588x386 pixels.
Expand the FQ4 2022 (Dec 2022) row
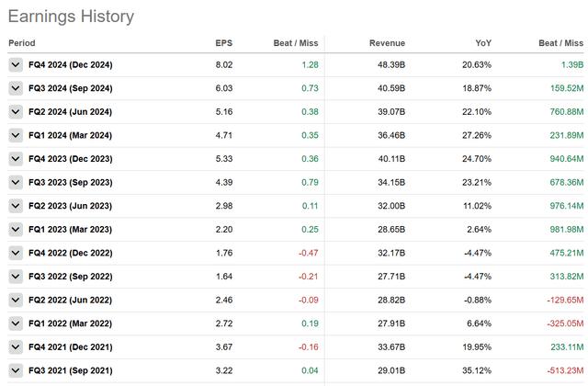[x=16, y=252]
